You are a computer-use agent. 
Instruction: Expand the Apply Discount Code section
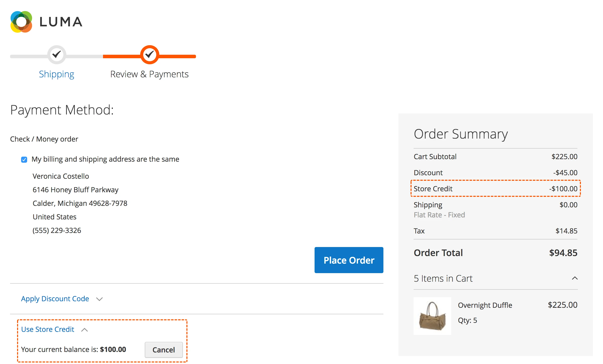pyautogui.click(x=55, y=299)
